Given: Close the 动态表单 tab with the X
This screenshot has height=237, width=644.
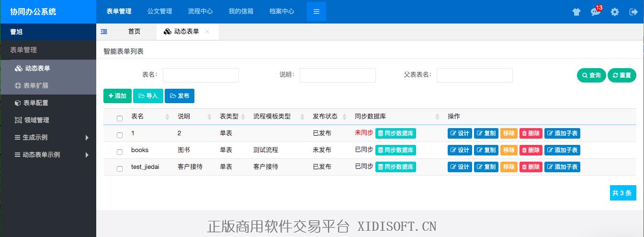Looking at the screenshot, I should (x=207, y=32).
